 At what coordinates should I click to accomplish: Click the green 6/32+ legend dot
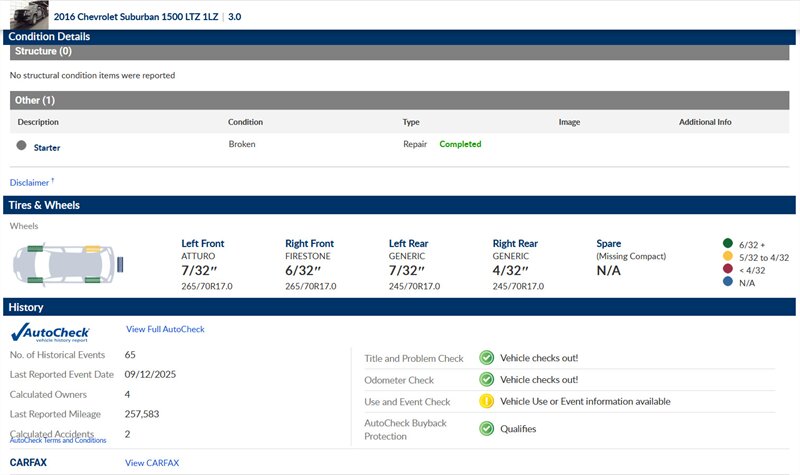click(727, 243)
